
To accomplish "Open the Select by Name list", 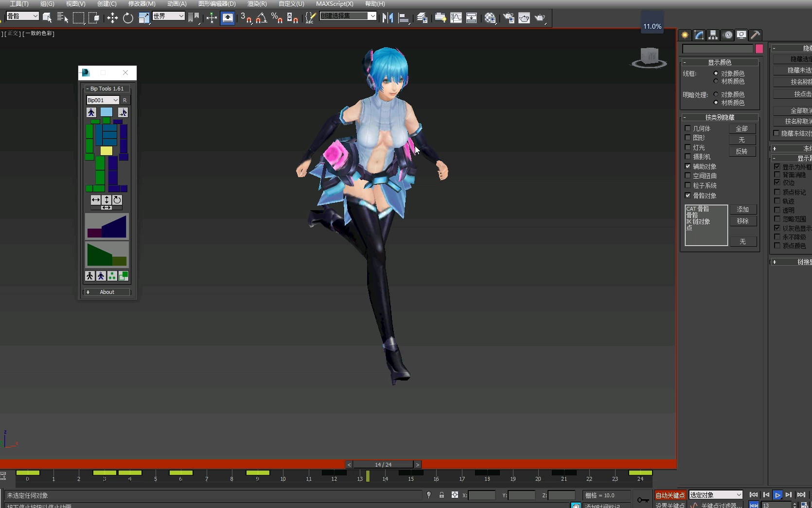I will 62,18.
